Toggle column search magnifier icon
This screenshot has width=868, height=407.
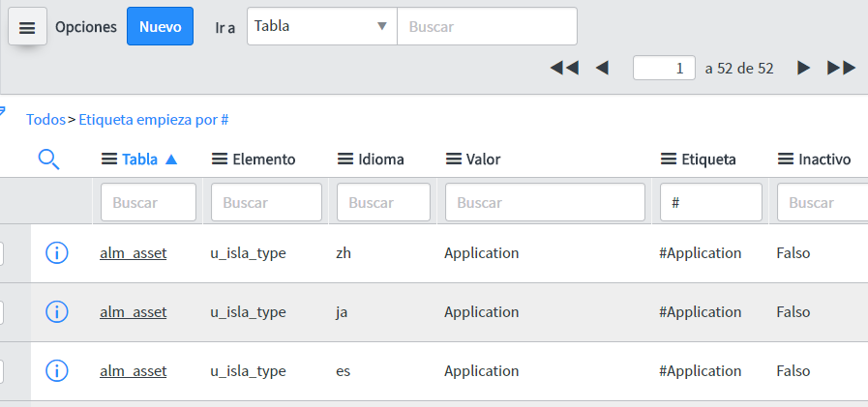[48, 160]
